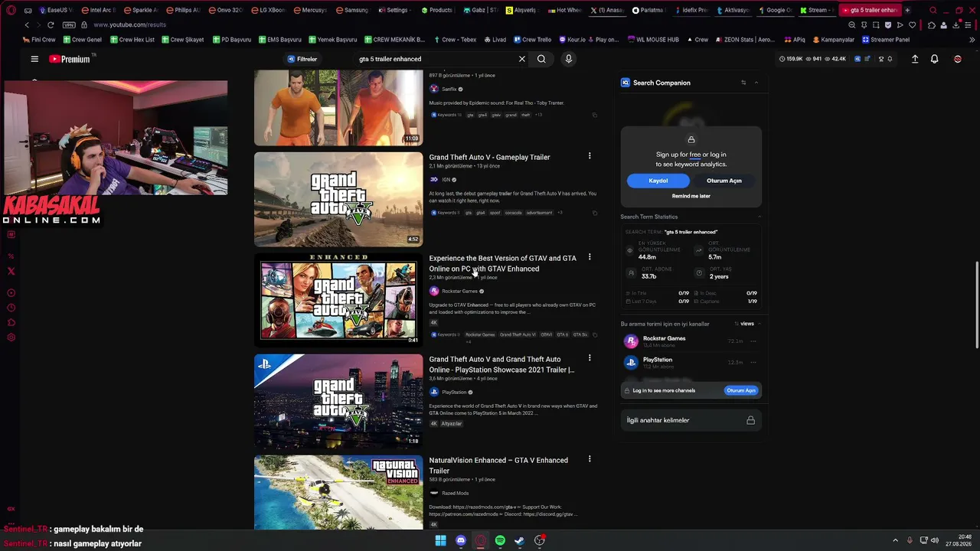Open the account avatar menu
The image size is (980, 551).
point(958,59)
